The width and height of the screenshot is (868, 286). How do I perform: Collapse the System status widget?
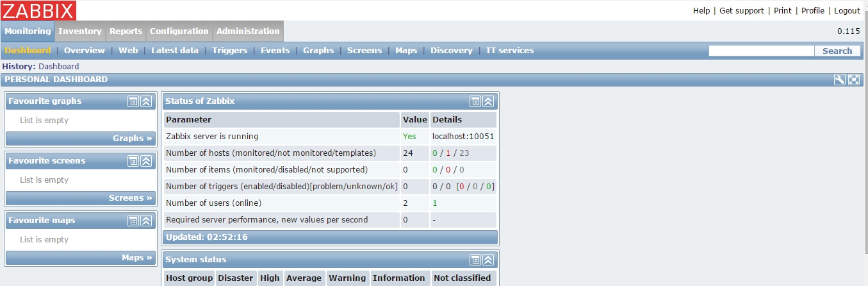coord(487,260)
